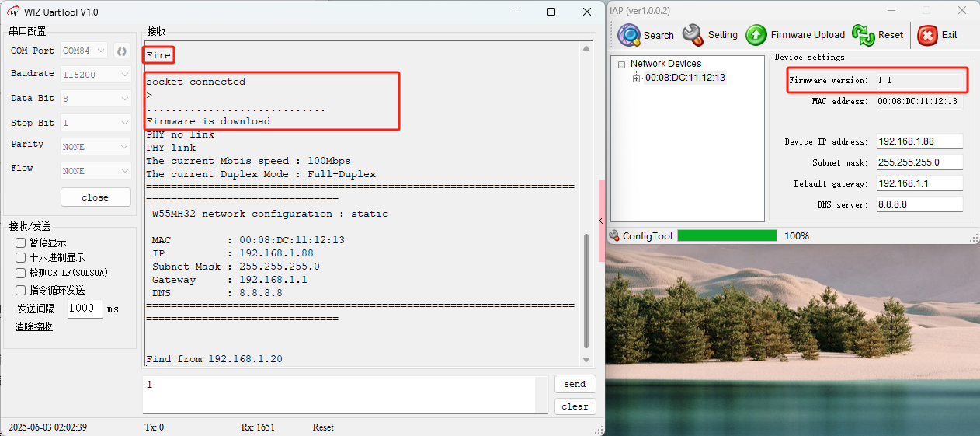Collapse the Network Devices tree root

622,65
